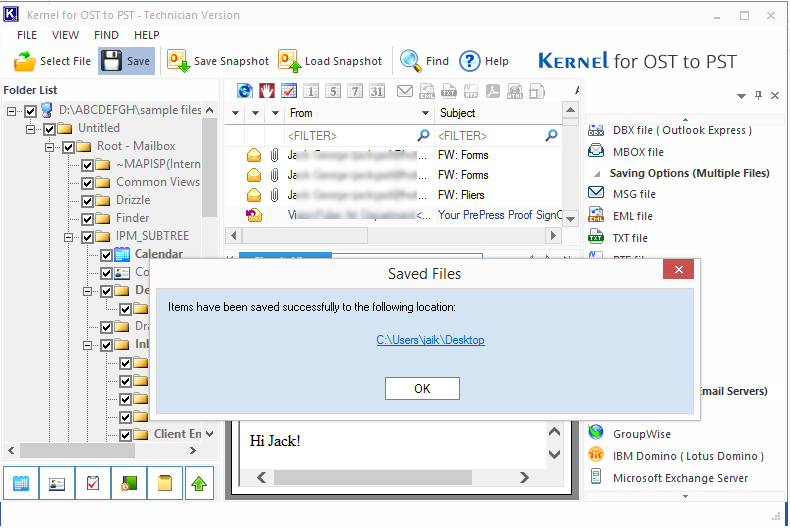The height and width of the screenshot is (528, 790).
Task: Click the blue calendar button at the bottom left
Action: [21, 483]
